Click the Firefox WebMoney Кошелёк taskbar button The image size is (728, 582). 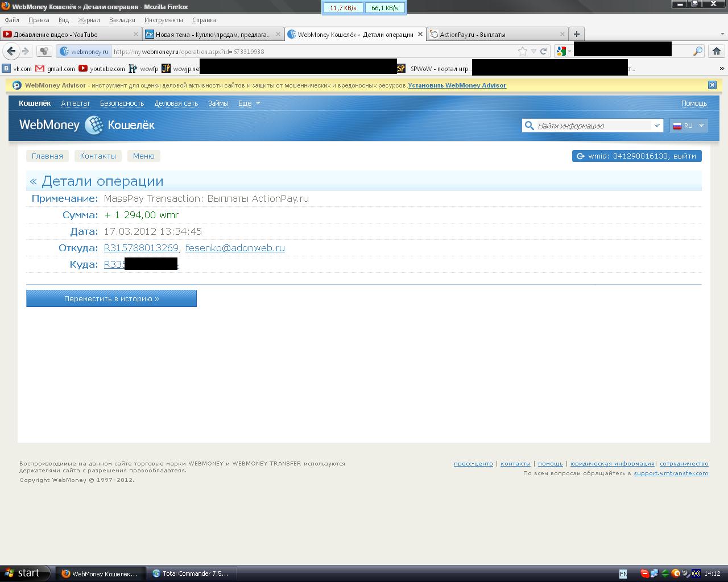point(100,573)
